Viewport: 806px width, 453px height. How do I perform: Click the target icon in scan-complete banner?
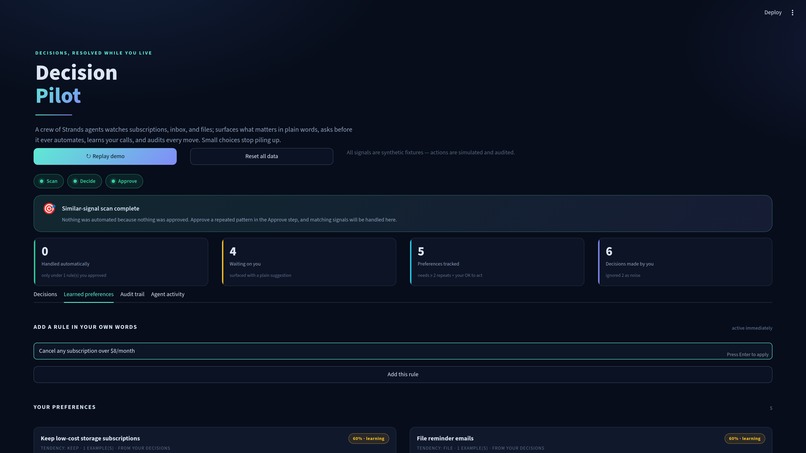coord(49,208)
